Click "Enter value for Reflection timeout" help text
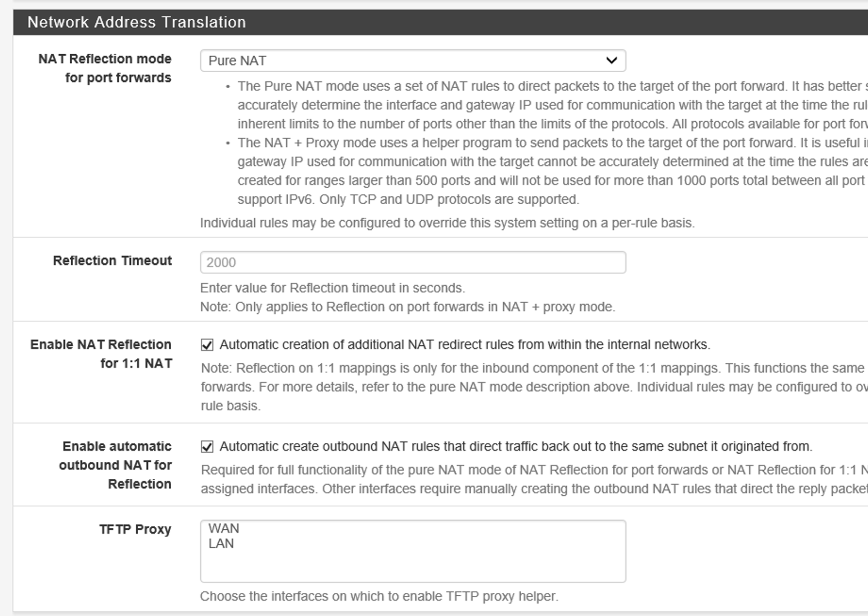This screenshot has height=616, width=868. click(x=332, y=288)
